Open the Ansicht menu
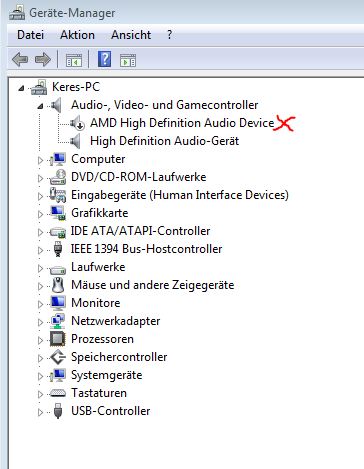 (131, 35)
